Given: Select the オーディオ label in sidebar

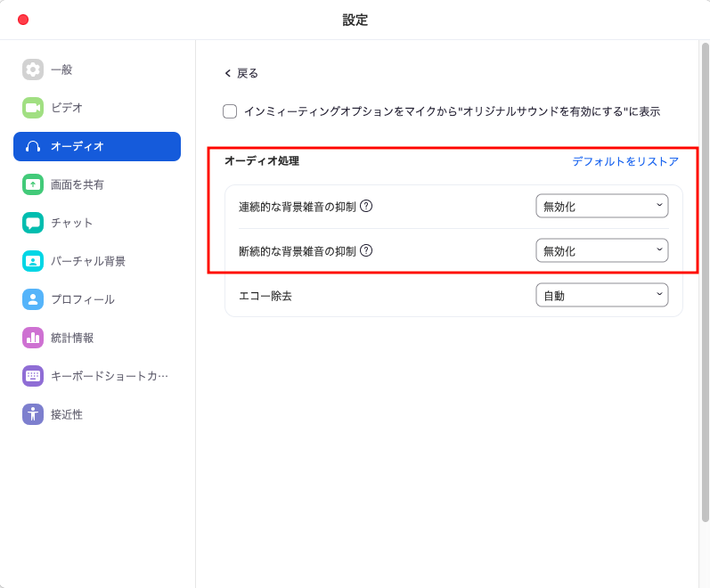Looking at the screenshot, I should click(x=78, y=146).
